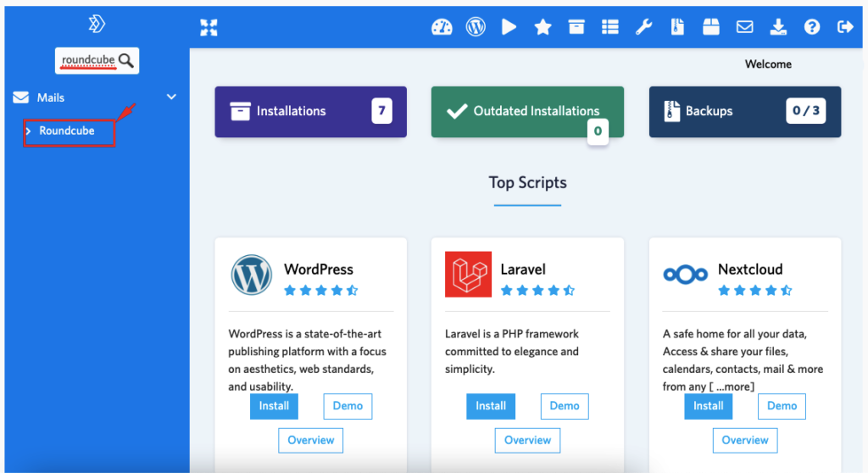Toggle fullscreen with the expand-arrows icon
868x473 pixels.
click(209, 27)
